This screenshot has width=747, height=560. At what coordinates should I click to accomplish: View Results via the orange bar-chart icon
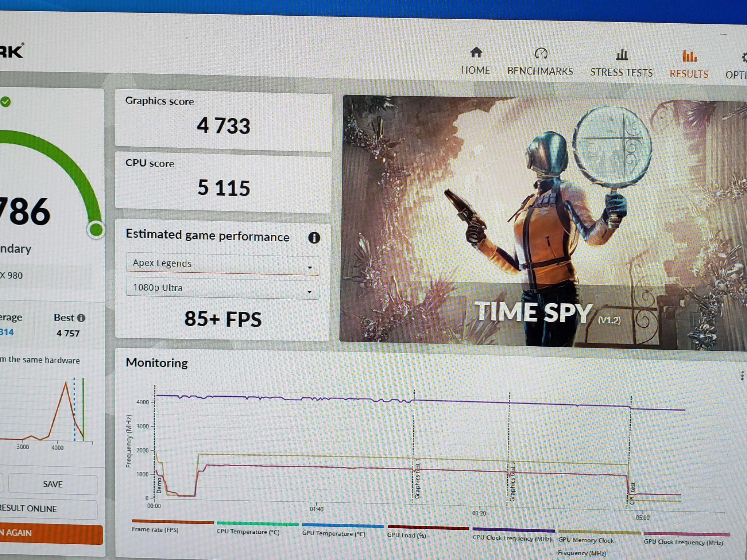coord(690,57)
